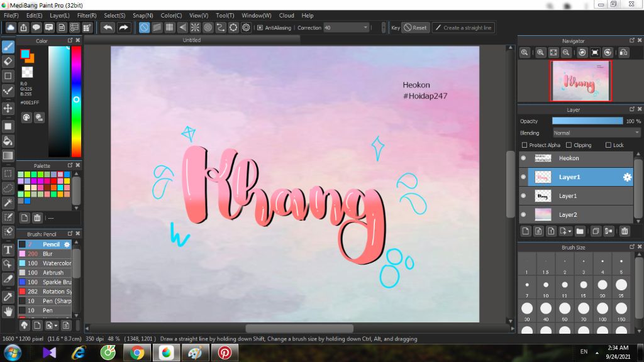644x362 pixels.
Task: Hide the selected Layer1 layer
Action: pyautogui.click(x=523, y=177)
